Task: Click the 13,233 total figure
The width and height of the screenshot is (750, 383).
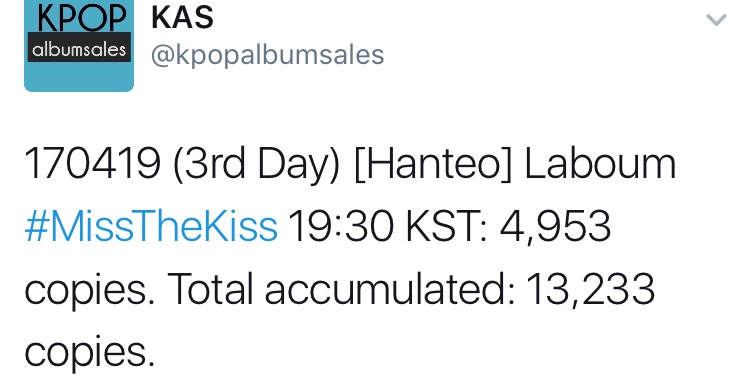Action: pos(590,290)
